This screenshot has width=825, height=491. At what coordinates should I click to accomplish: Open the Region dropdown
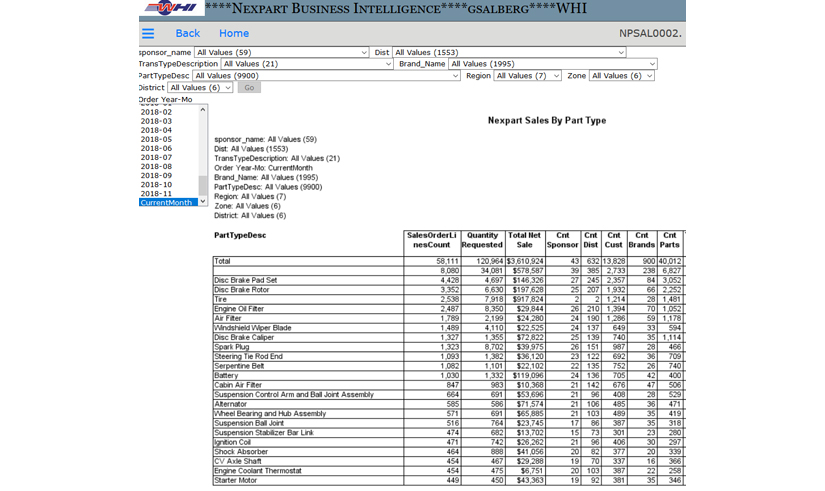click(x=528, y=76)
